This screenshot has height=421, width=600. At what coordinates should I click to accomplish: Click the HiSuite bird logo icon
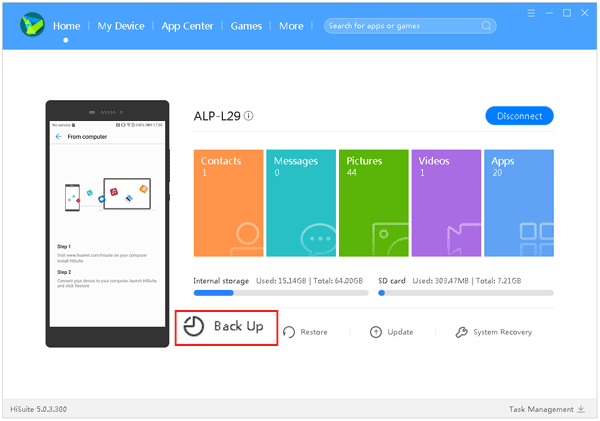point(33,25)
